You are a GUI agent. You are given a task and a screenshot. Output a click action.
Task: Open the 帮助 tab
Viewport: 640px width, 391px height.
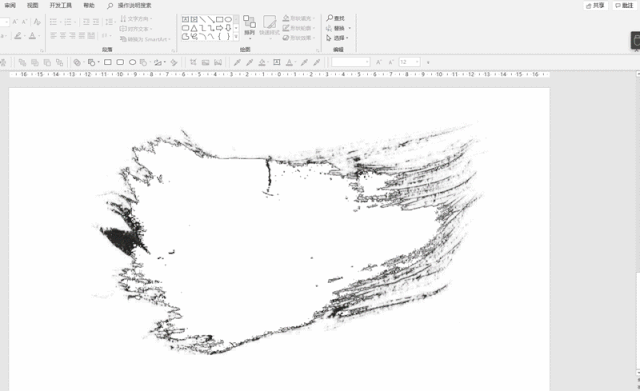click(x=89, y=5)
